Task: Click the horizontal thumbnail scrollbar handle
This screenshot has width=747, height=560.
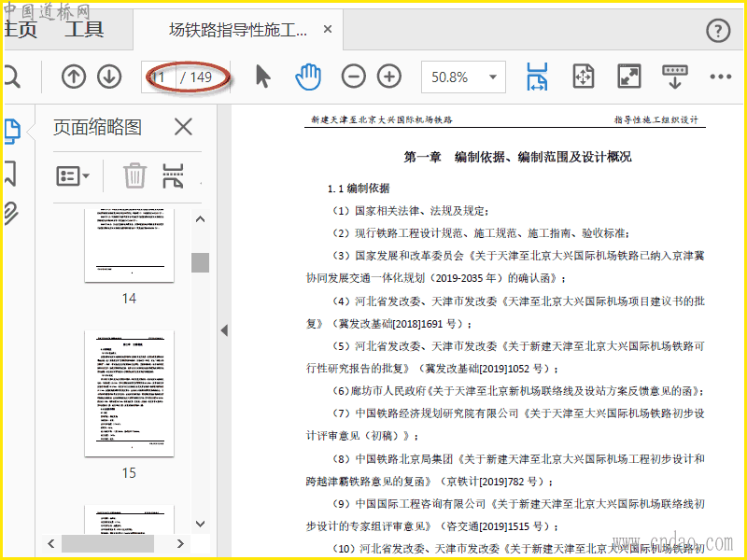Action: click(107, 543)
